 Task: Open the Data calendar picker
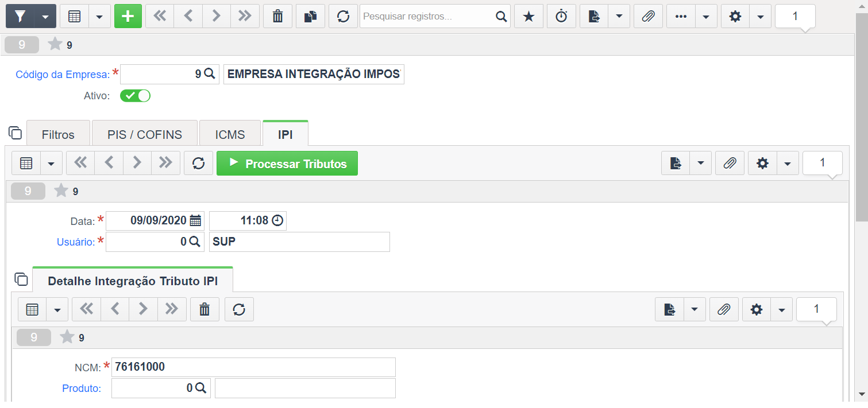[195, 220]
